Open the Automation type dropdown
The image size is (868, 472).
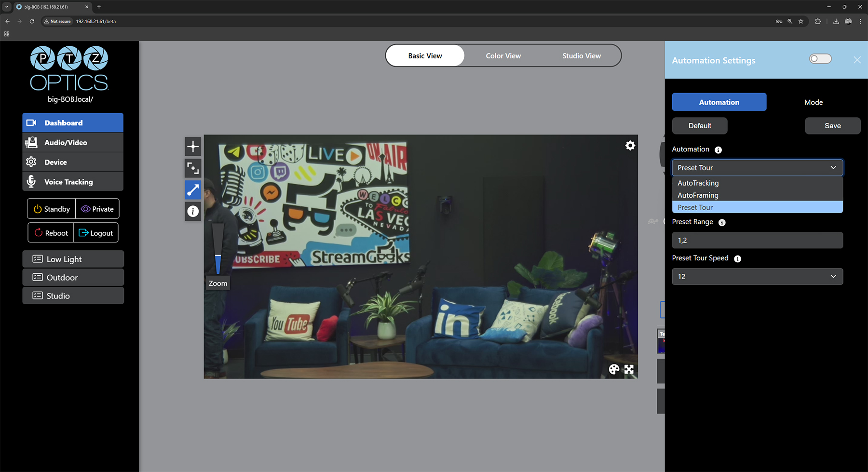757,168
